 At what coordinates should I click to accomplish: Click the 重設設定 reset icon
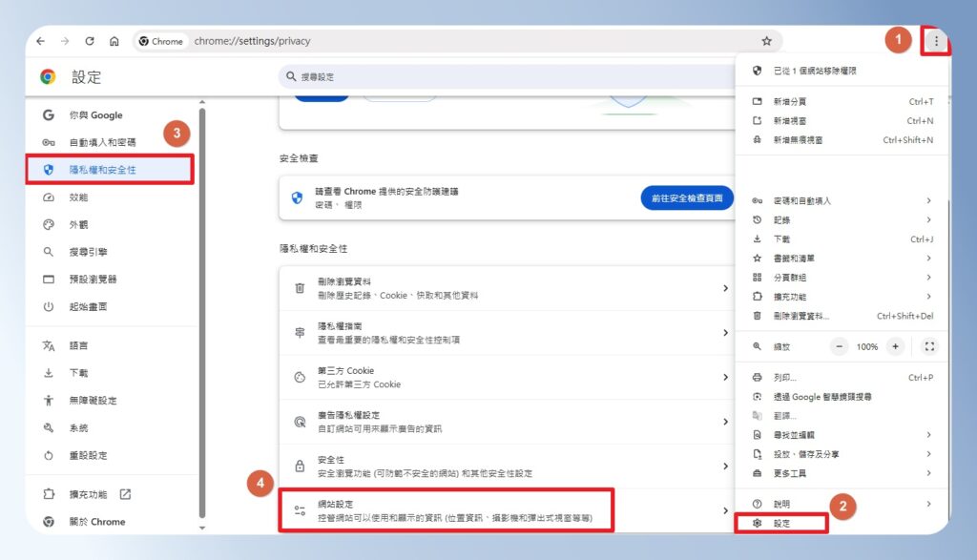click(49, 455)
